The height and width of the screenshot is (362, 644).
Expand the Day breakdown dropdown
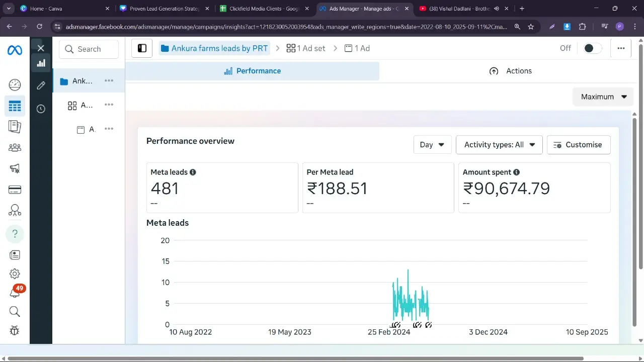tap(432, 145)
